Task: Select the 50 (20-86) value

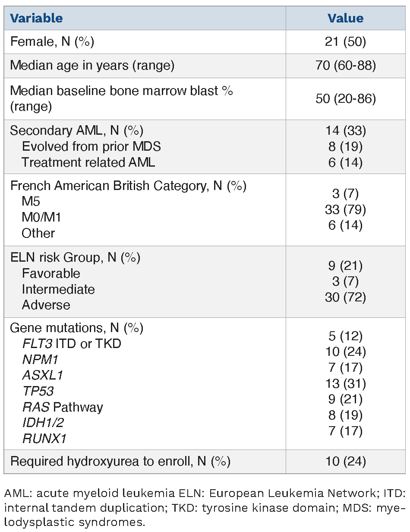Action: click(x=345, y=99)
